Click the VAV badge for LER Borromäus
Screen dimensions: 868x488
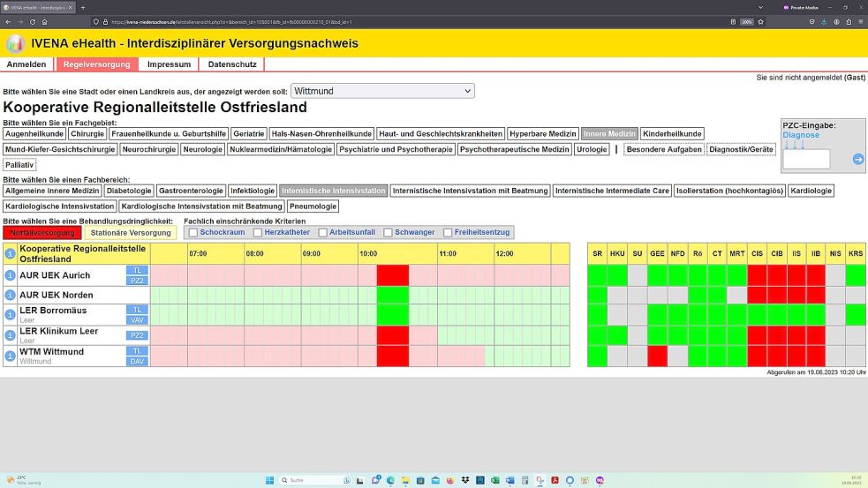click(137, 319)
